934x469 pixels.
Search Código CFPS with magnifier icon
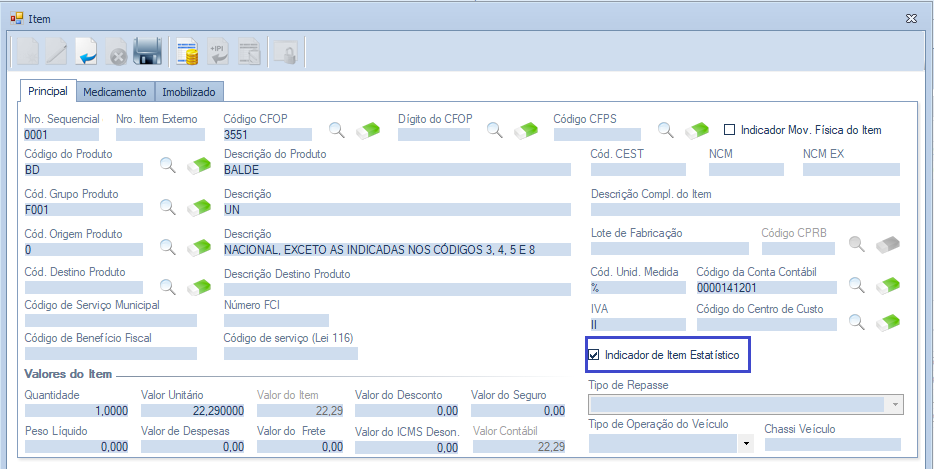pos(665,129)
